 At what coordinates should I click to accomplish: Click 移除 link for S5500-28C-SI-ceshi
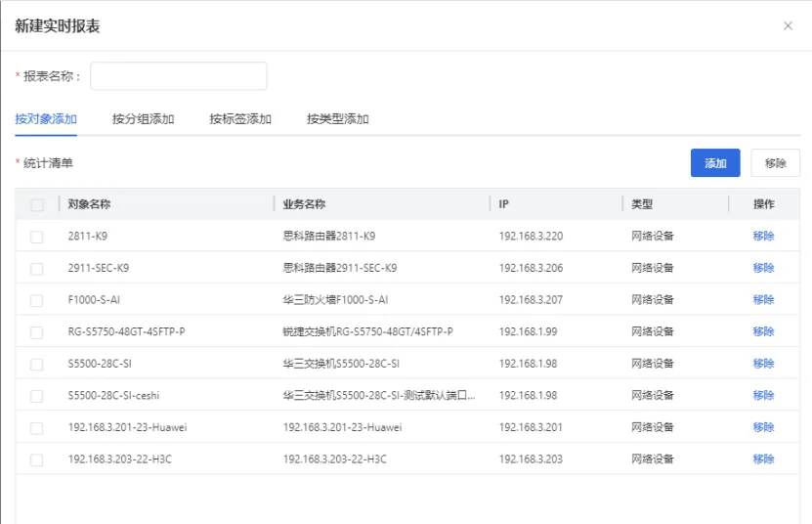pos(763,396)
